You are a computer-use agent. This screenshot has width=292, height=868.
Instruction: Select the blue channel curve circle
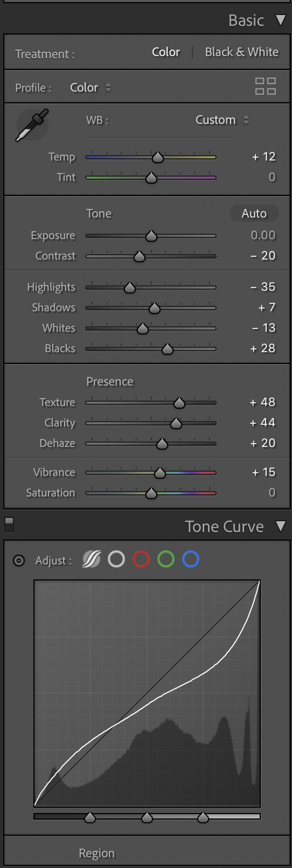coord(191,559)
